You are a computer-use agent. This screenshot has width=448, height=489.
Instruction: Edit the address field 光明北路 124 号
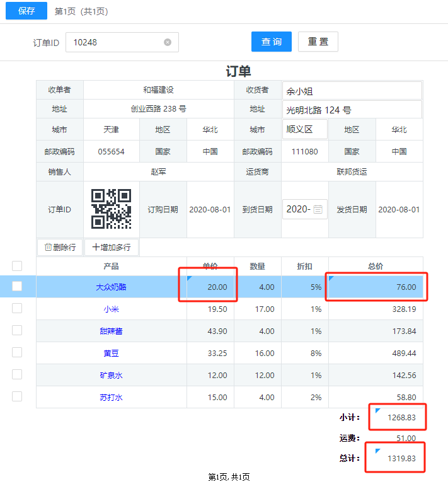[x=351, y=110]
